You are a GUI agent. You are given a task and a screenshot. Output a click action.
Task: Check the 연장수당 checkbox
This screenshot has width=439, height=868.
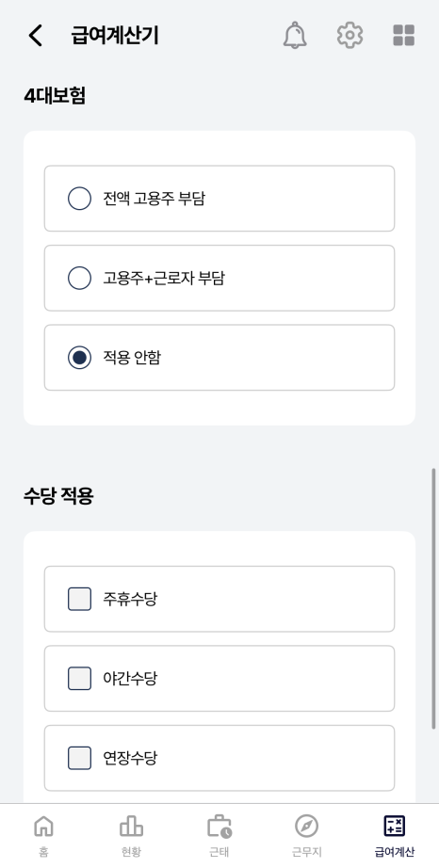coord(80,759)
